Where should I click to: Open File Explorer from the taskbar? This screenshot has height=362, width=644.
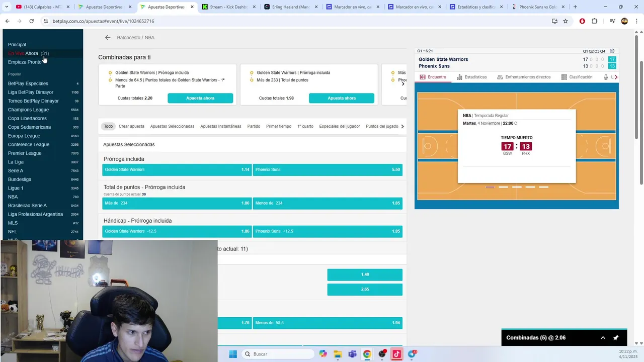(338, 354)
